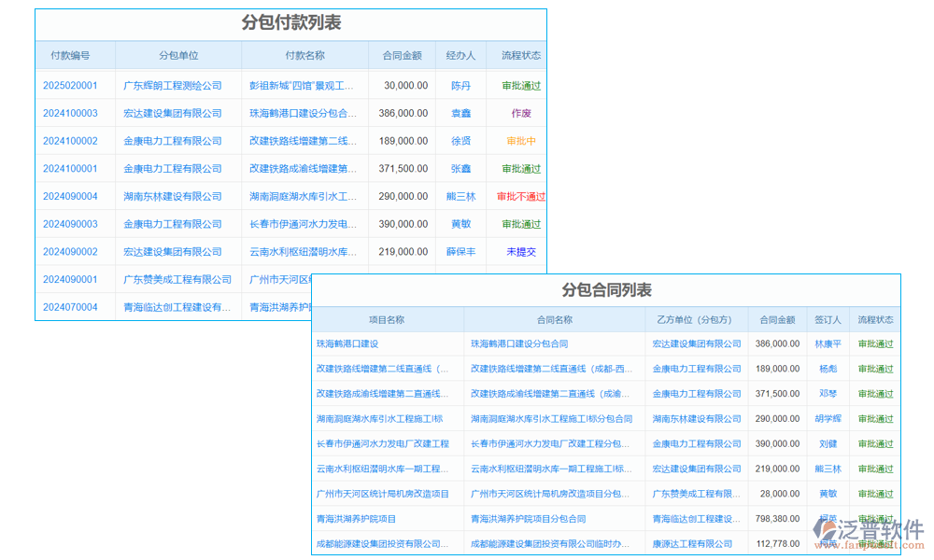Click the 未提交 status of payment 2024090002
Image resolution: width=934 pixels, height=560 pixels.
pos(517,251)
